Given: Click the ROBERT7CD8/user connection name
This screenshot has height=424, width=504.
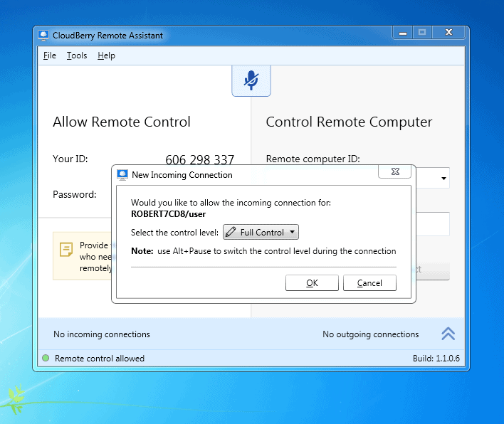Looking at the screenshot, I should click(x=169, y=214).
